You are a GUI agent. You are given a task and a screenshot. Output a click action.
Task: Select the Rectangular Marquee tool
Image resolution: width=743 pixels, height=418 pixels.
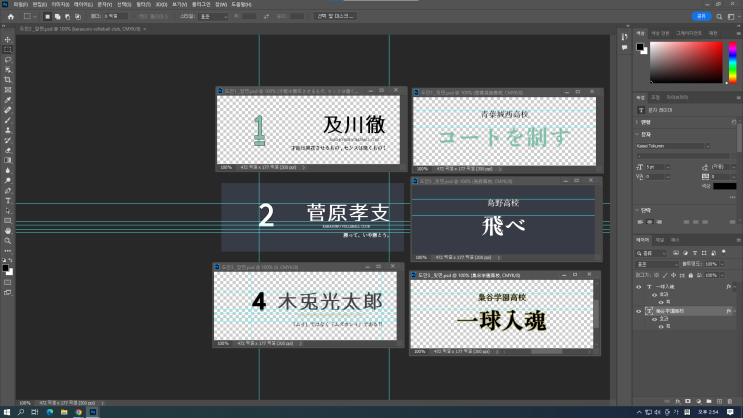pos(7,49)
